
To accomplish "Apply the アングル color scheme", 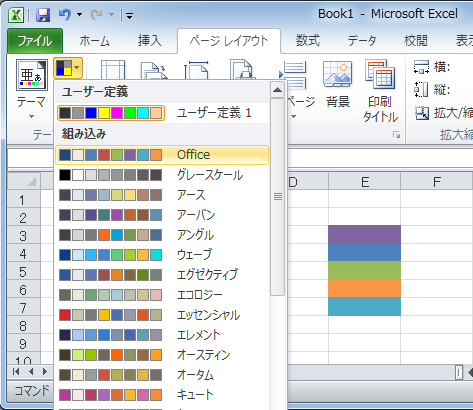I will (162, 235).
